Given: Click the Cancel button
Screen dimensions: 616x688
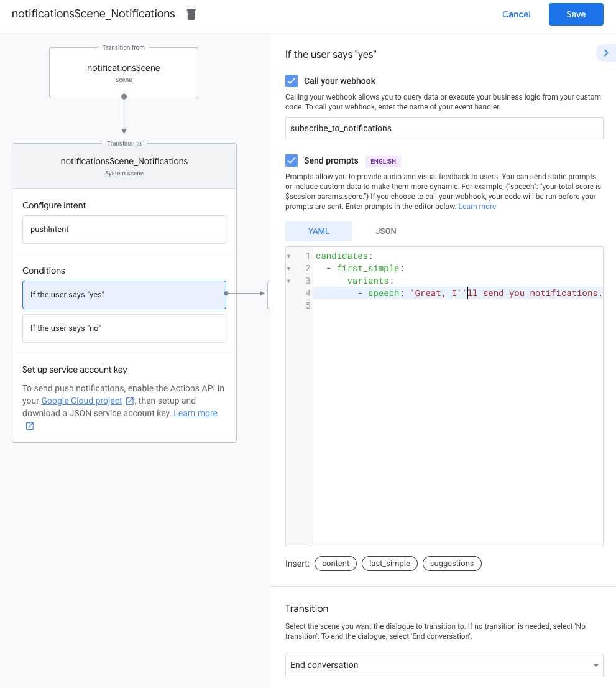Looking at the screenshot, I should (x=516, y=14).
